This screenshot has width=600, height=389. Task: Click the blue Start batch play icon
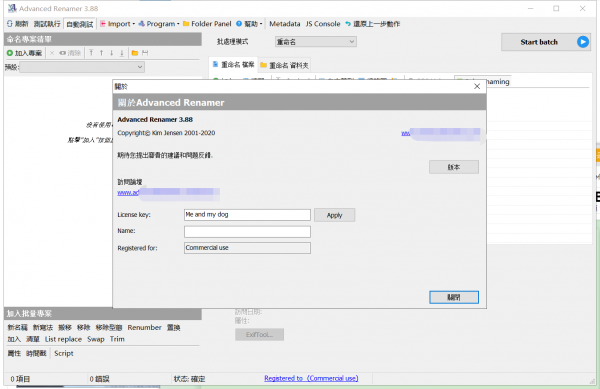point(582,42)
